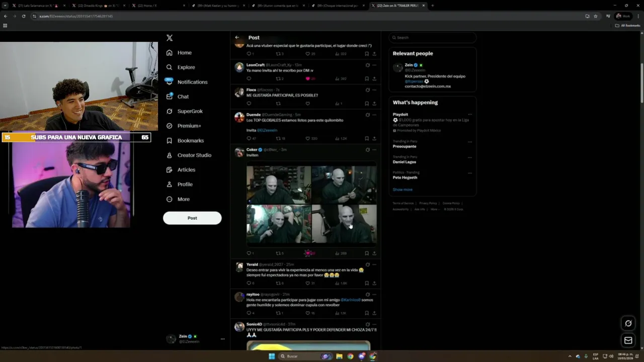Open Articles in the sidebar
The image size is (644, 362).
[181, 170]
